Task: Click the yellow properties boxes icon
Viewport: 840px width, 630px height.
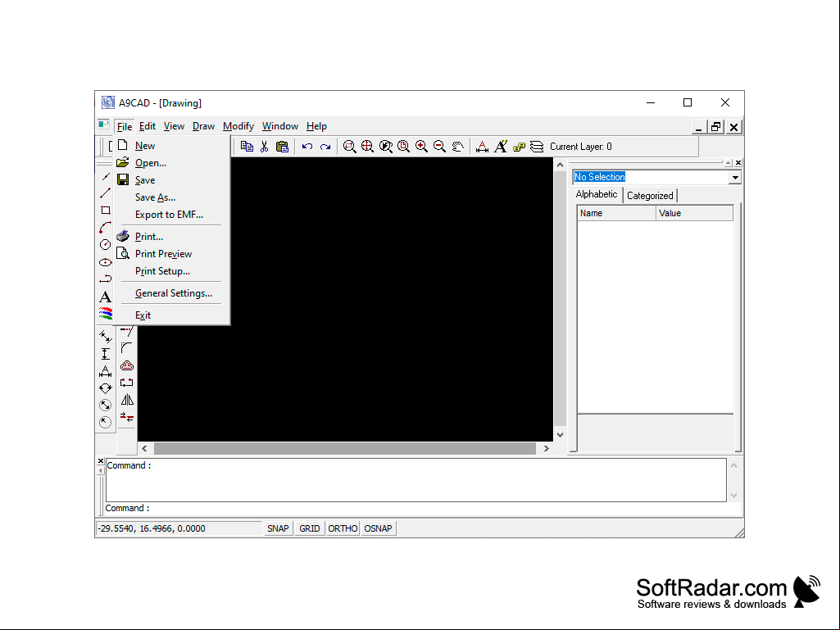Action: (519, 147)
